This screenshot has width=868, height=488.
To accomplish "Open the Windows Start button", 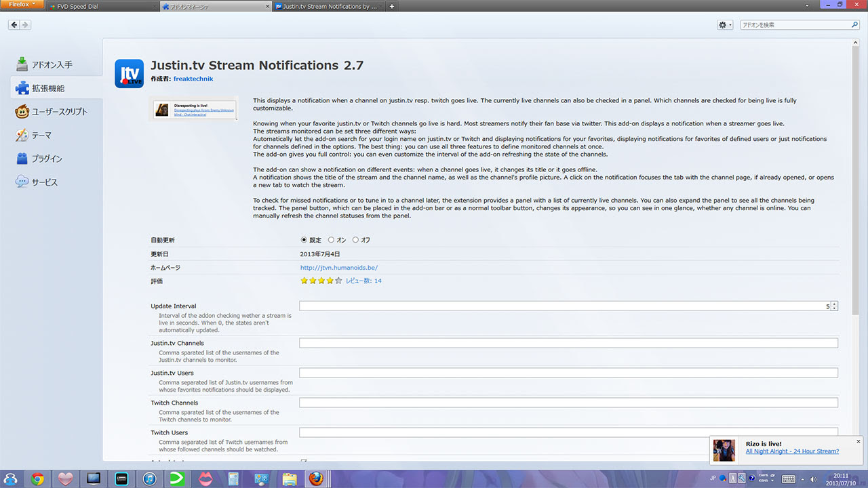I will click(x=11, y=479).
